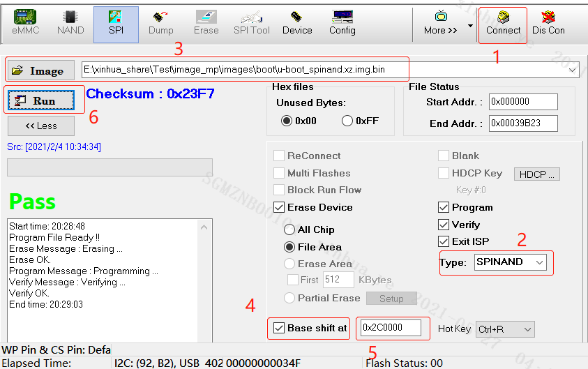Switch to SPI flash mode
The width and height of the screenshot is (588, 369).
point(116,23)
